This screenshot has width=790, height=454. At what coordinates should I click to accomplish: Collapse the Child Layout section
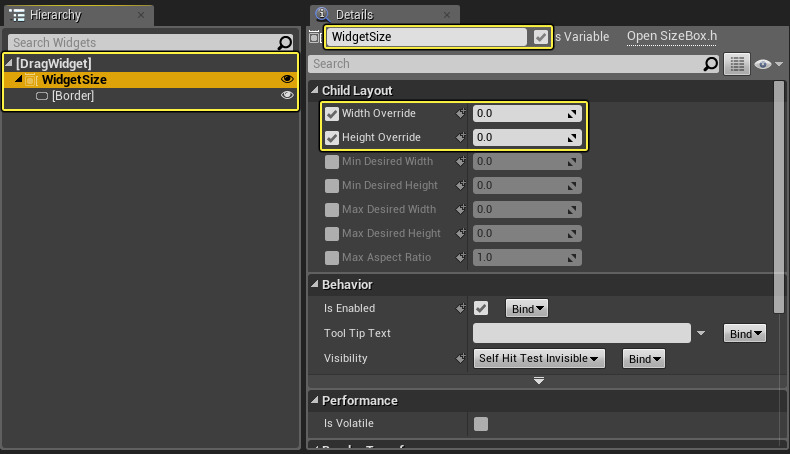pos(314,91)
